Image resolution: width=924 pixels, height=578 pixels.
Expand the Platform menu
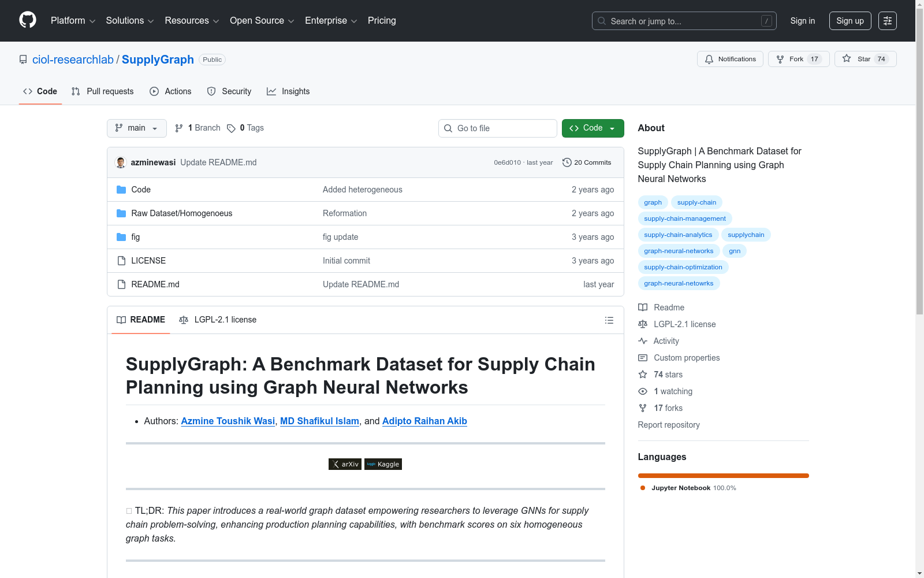[x=73, y=21]
